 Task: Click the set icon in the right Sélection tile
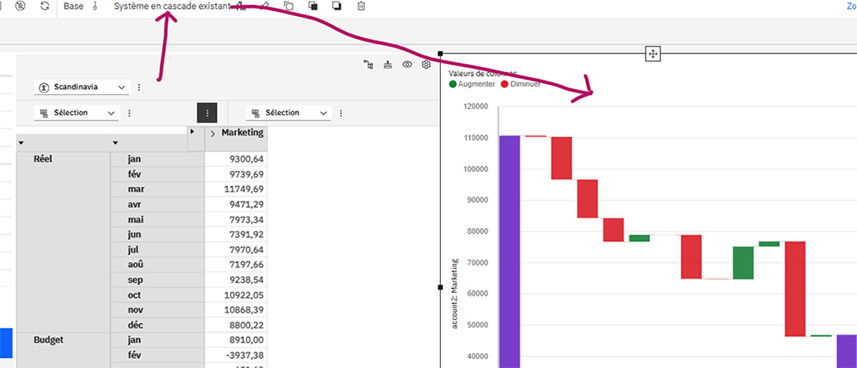(255, 113)
